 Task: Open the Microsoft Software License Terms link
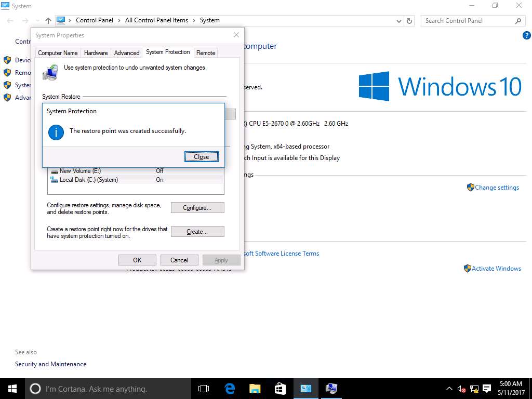coord(282,254)
